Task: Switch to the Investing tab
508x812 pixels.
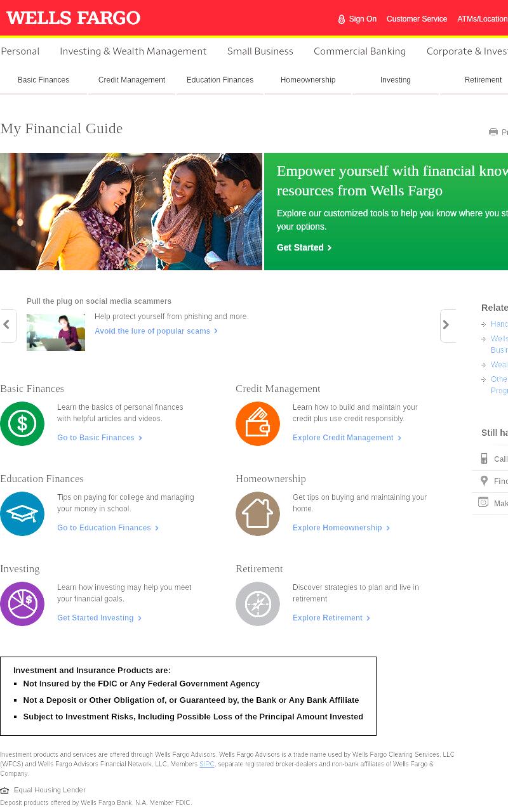Action: tap(396, 81)
